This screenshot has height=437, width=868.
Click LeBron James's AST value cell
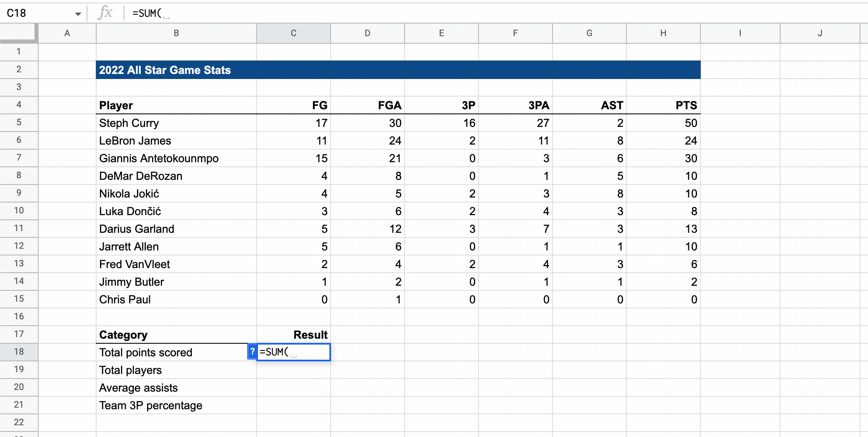589,141
